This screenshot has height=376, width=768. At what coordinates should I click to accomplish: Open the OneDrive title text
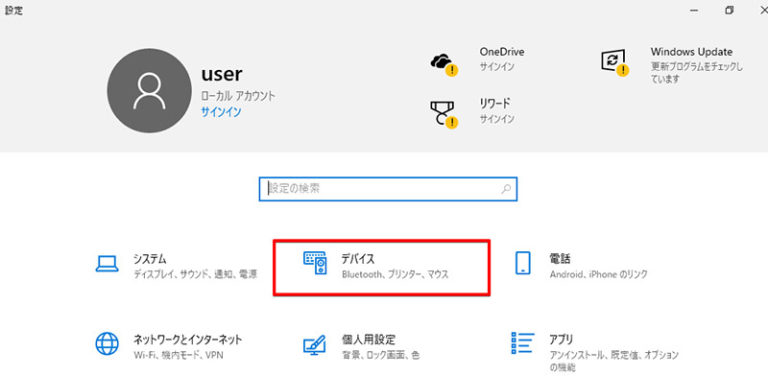tap(502, 52)
